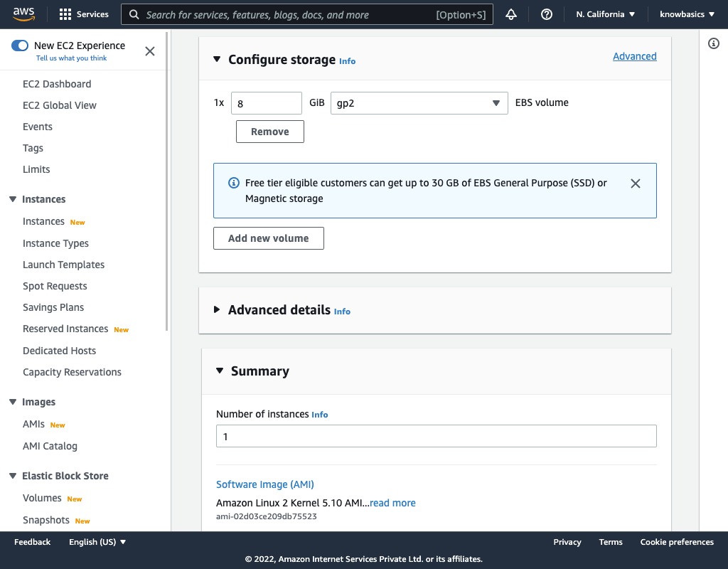Collapse the Images sidebar group
The image size is (728, 569).
tap(13, 402)
